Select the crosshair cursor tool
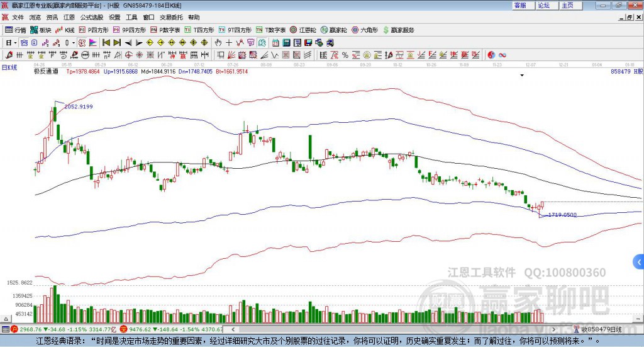644x347 pixels. (229, 43)
